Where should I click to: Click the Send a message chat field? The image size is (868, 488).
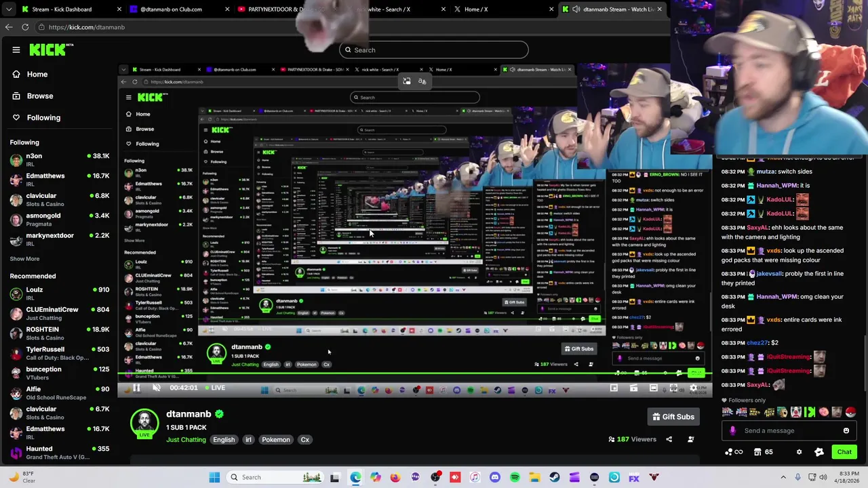[790, 430]
